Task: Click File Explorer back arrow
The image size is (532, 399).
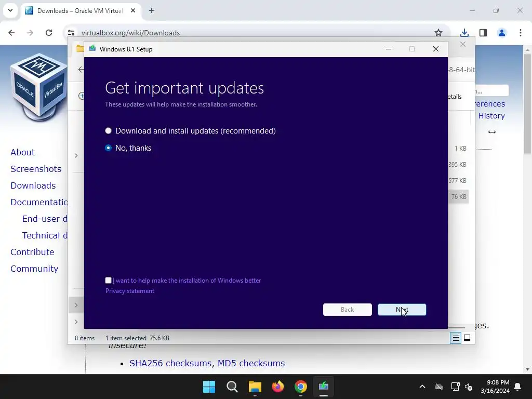Action: [81, 70]
